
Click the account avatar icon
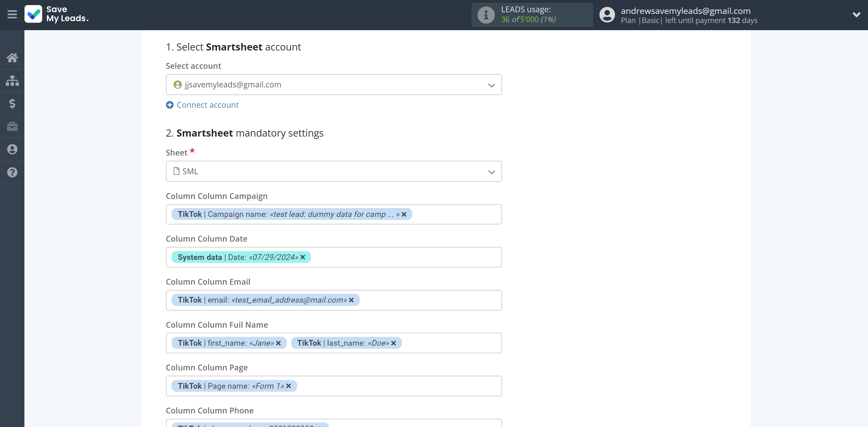pos(607,15)
